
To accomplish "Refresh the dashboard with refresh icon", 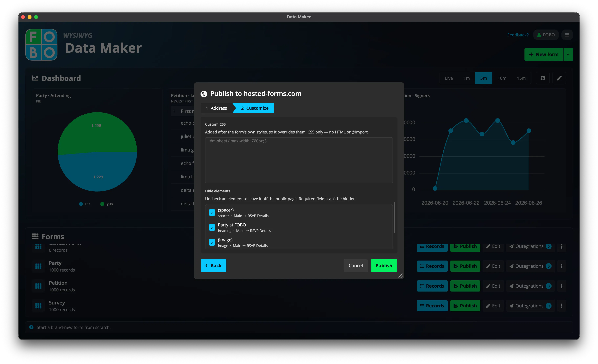I will tap(543, 78).
